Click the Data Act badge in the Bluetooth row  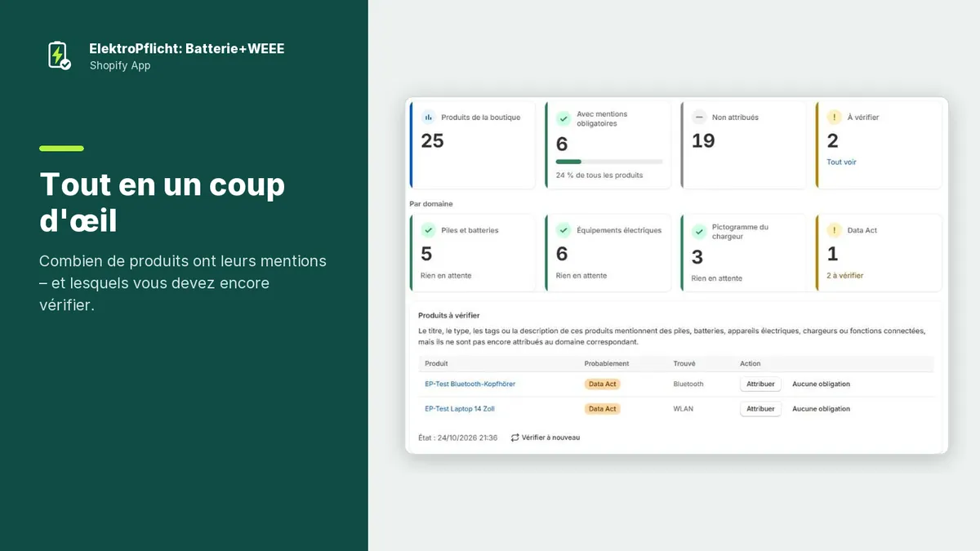click(x=603, y=384)
